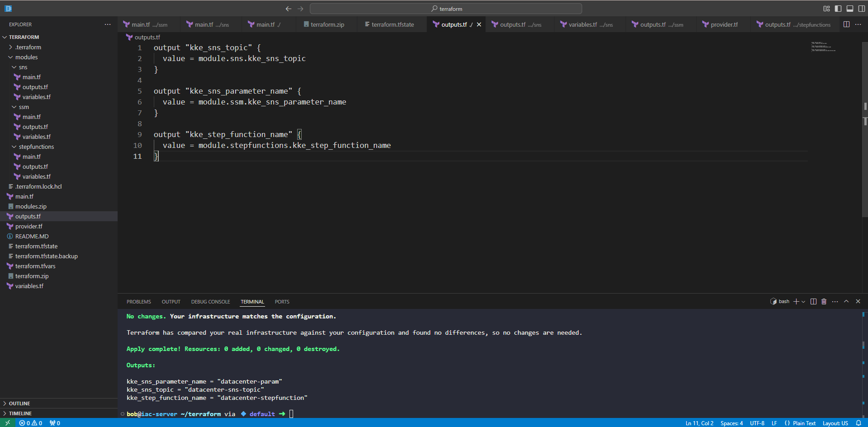Click the remote window icon in status bar
Image resolution: width=868 pixels, height=427 pixels.
pos(8,423)
